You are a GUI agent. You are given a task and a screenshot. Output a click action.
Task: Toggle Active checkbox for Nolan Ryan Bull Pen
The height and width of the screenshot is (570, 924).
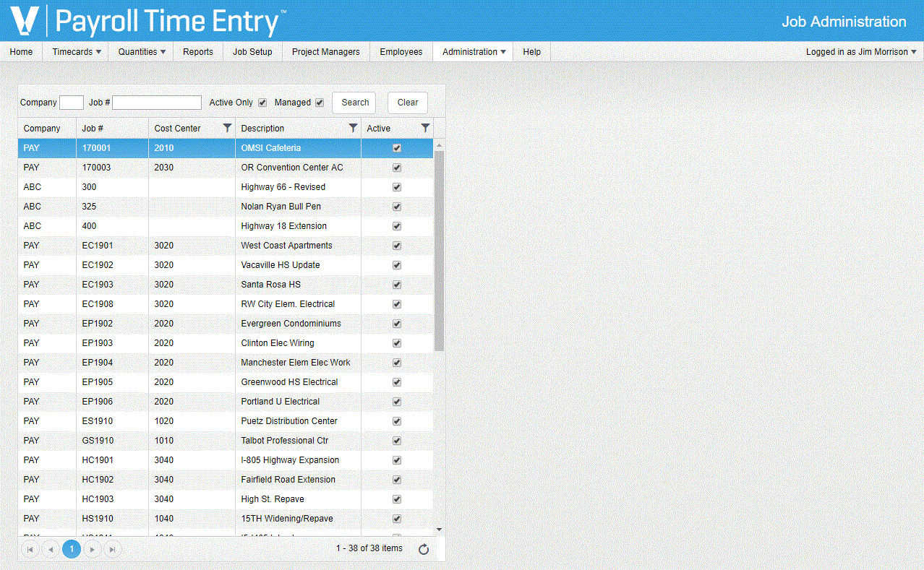tap(396, 207)
